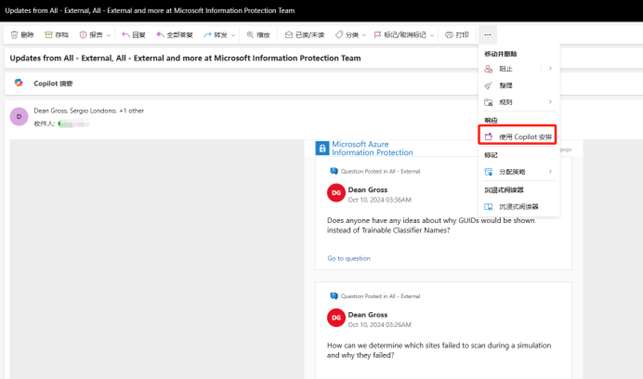643x379 pixels.
Task: Click the question text about GUIDs and Trainable Classifier Names
Action: pos(431,225)
